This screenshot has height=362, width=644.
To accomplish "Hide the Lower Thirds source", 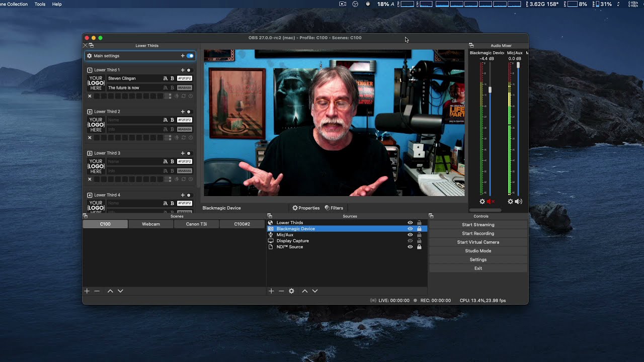I will [x=410, y=223].
